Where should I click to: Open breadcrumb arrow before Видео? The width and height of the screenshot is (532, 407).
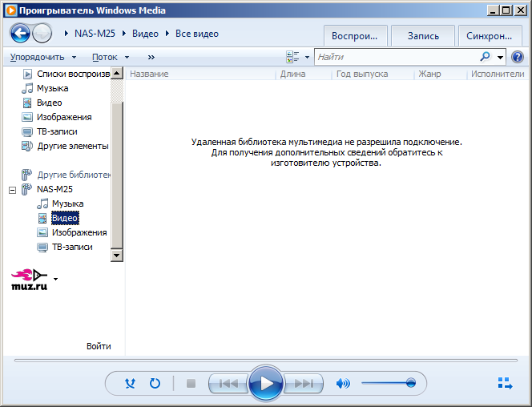tap(124, 34)
